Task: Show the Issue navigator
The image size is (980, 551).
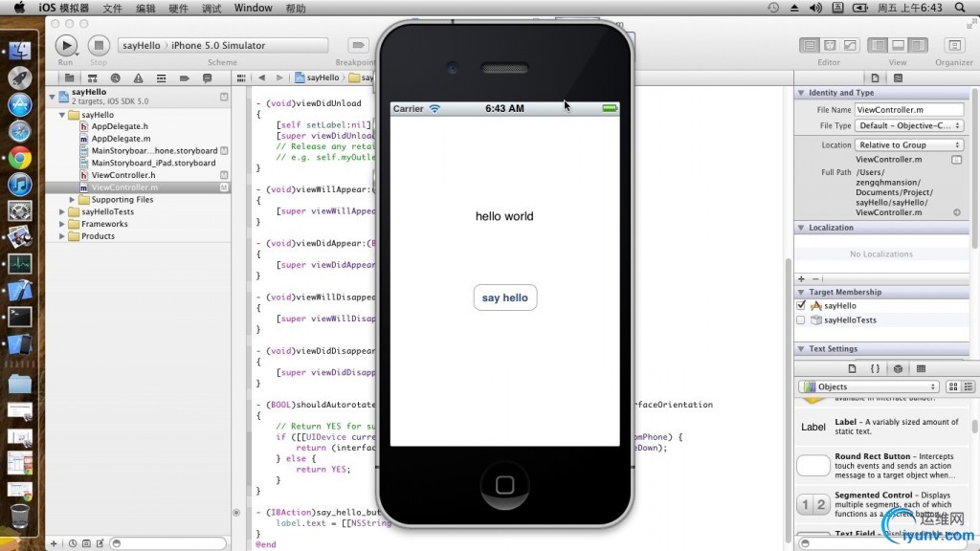Action: click(138, 78)
